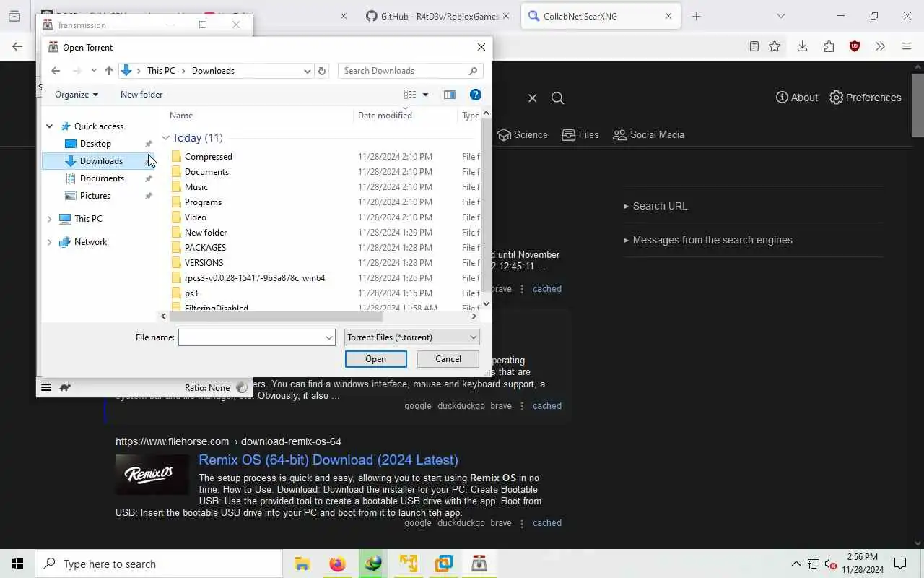Expand Network in navigation tree

click(x=49, y=242)
